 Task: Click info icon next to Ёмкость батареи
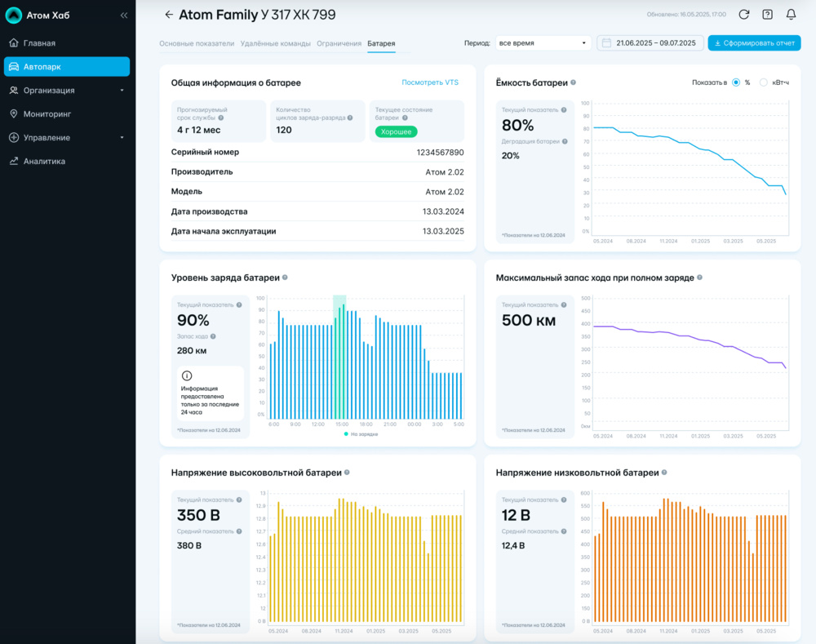[574, 82]
